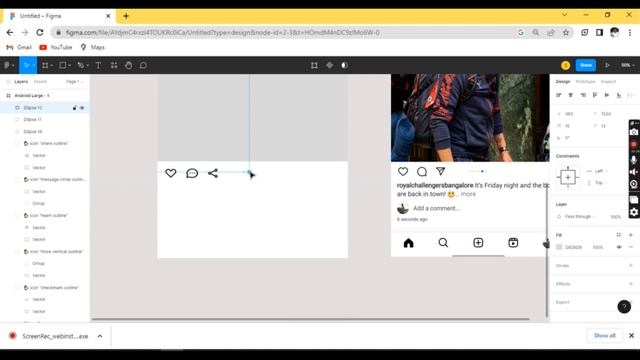Add a stroke with the plus icon
The width and height of the screenshot is (640, 360).
tap(631, 265)
